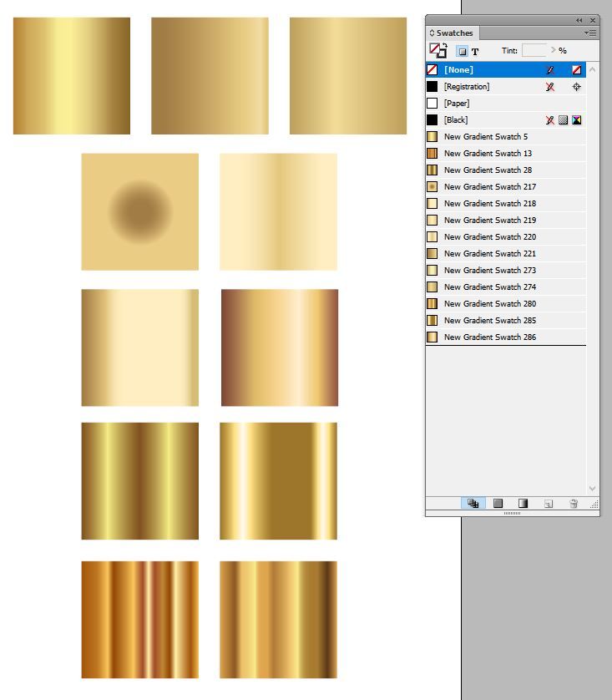Image resolution: width=612 pixels, height=700 pixels.
Task: Click Show Color Swatches button
Action: click(498, 504)
